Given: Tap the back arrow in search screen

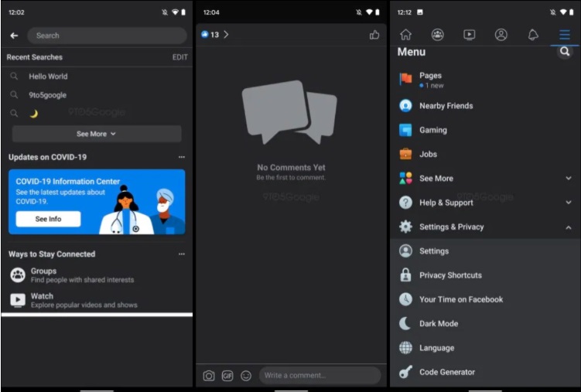Looking at the screenshot, I should point(14,36).
